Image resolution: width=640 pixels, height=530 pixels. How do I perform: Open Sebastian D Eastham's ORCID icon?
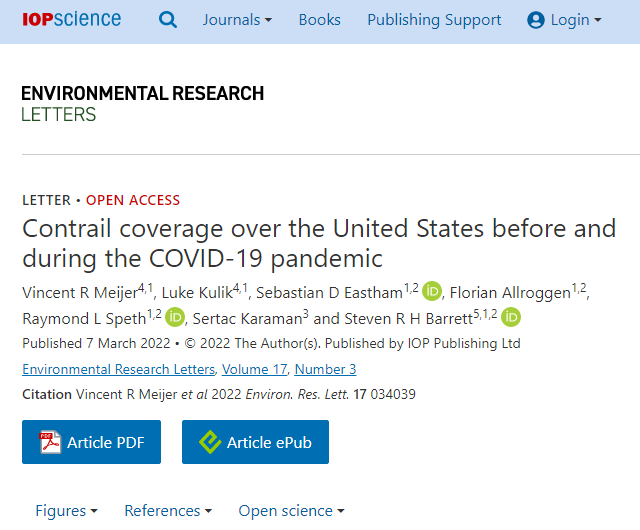tap(432, 292)
